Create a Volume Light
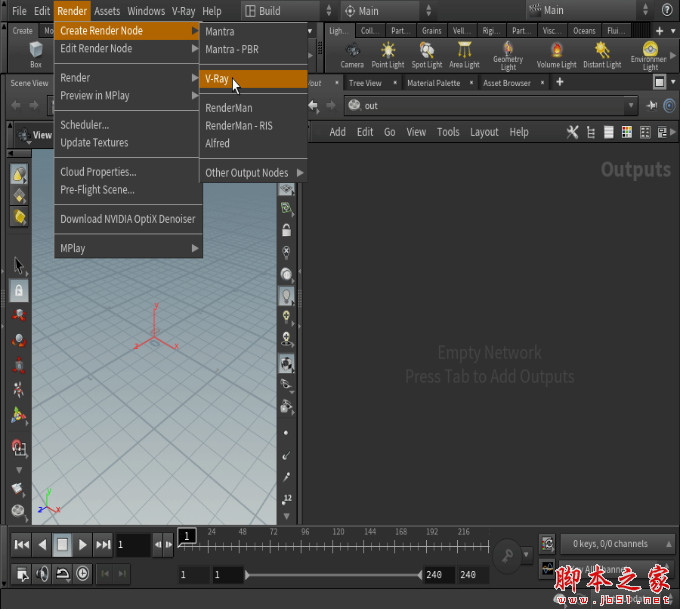 tap(556, 56)
